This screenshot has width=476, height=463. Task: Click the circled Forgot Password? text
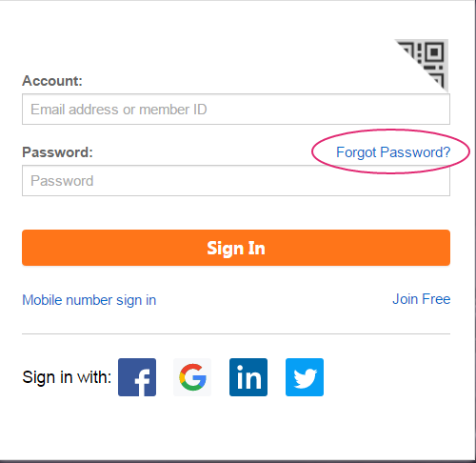[x=393, y=152]
